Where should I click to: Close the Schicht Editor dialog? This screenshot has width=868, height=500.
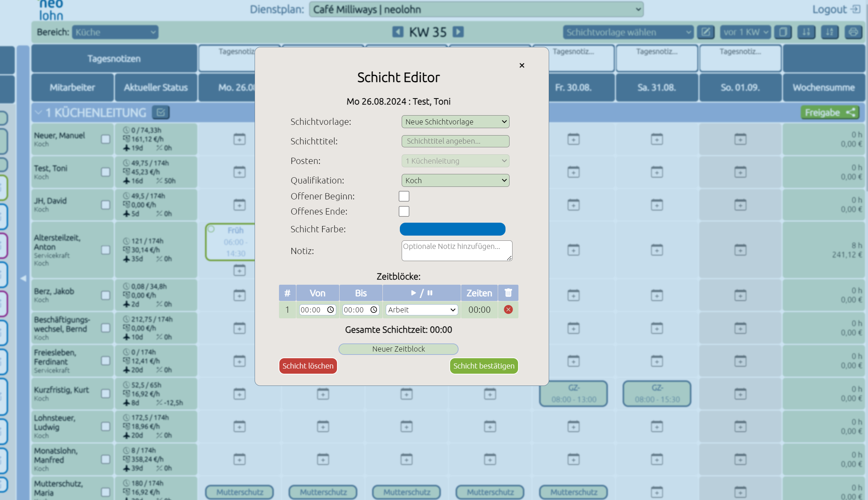pyautogui.click(x=522, y=65)
